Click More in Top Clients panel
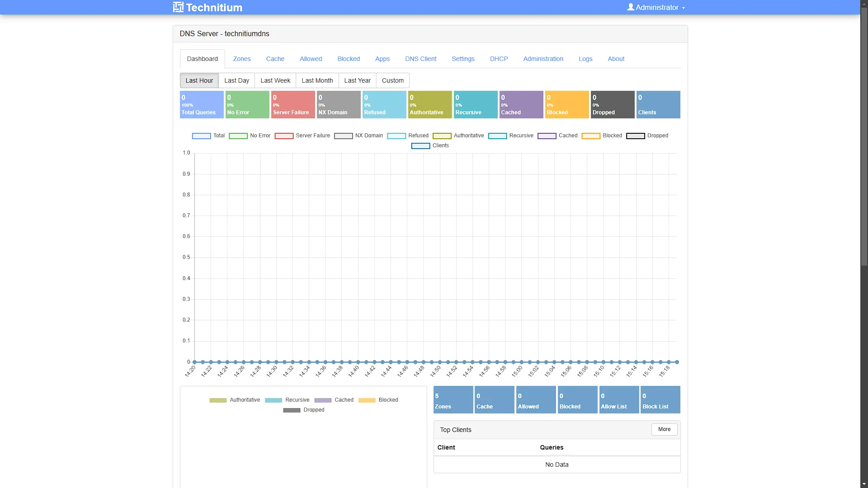The image size is (868, 488). (x=664, y=429)
